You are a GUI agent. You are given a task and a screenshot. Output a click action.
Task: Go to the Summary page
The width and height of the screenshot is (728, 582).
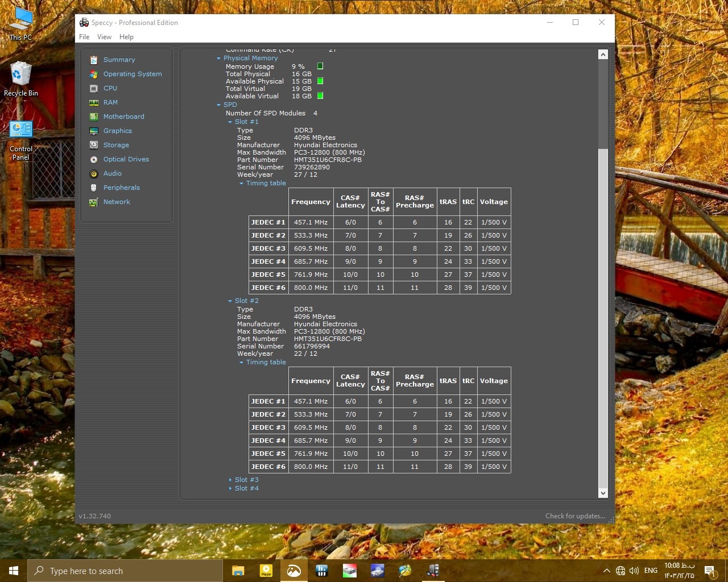tap(119, 60)
